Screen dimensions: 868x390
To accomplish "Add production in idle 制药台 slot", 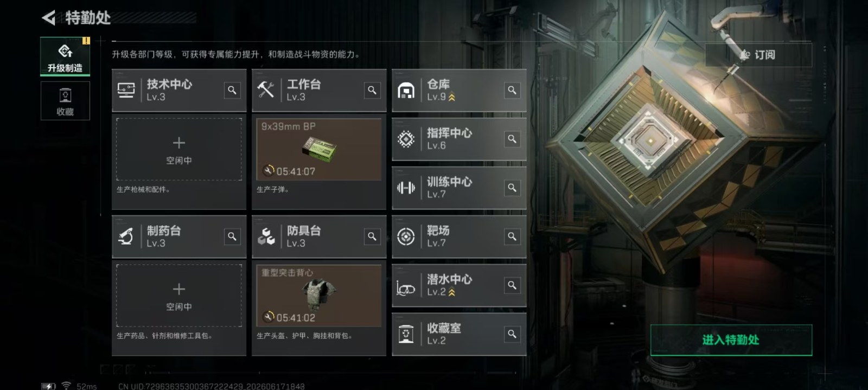I will tap(179, 296).
